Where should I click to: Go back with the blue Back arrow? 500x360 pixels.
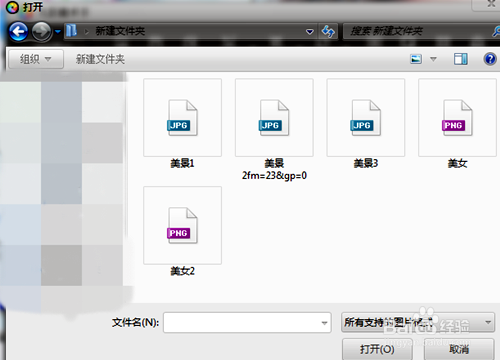[18, 32]
